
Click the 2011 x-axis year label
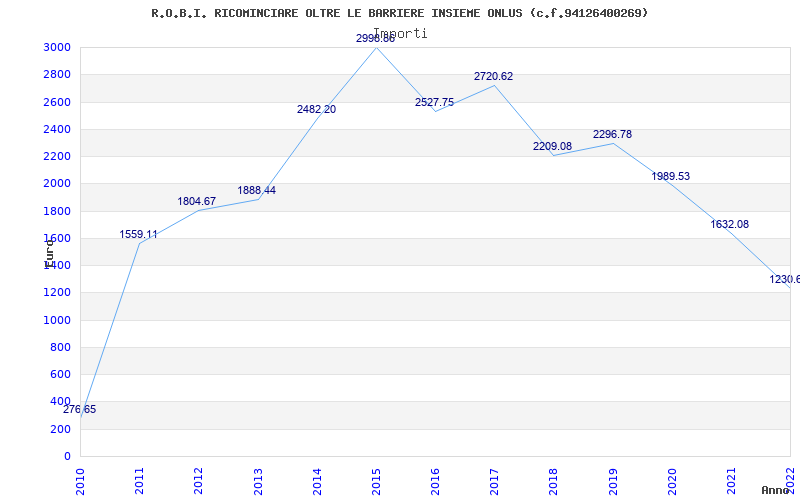click(x=139, y=481)
